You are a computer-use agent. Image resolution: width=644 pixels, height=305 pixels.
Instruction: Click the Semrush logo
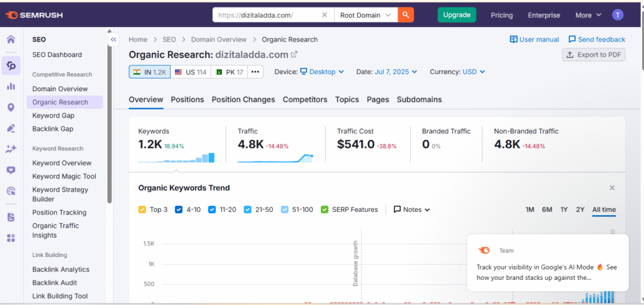[x=34, y=15]
